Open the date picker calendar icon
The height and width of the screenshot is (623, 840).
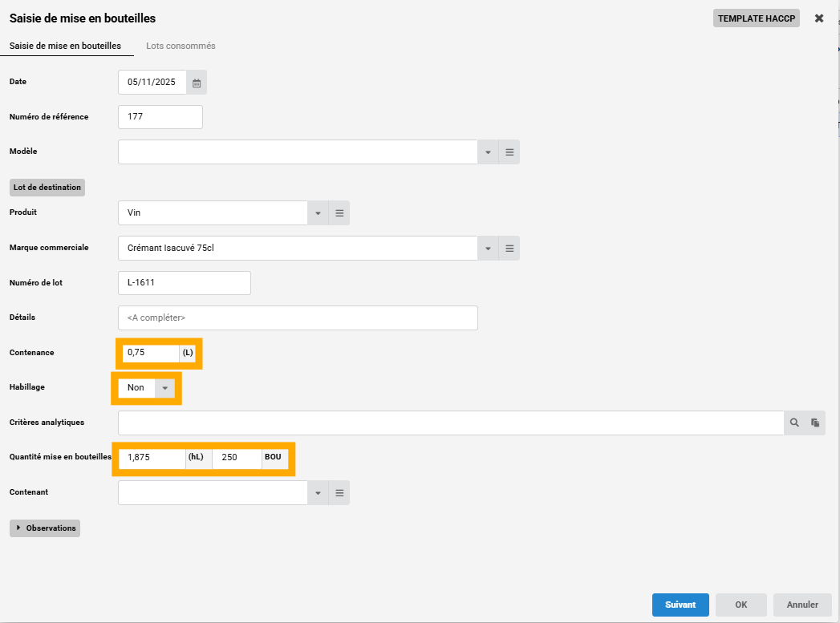197,83
